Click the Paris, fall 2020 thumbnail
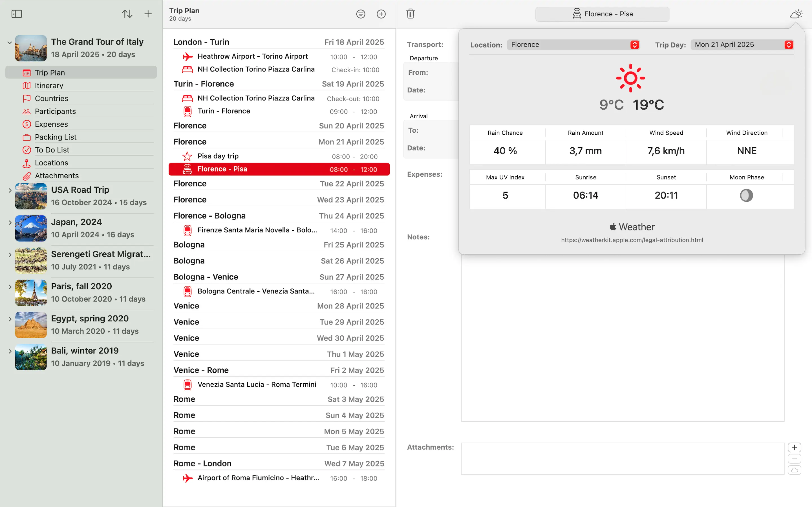This screenshot has width=812, height=507. [x=31, y=292]
